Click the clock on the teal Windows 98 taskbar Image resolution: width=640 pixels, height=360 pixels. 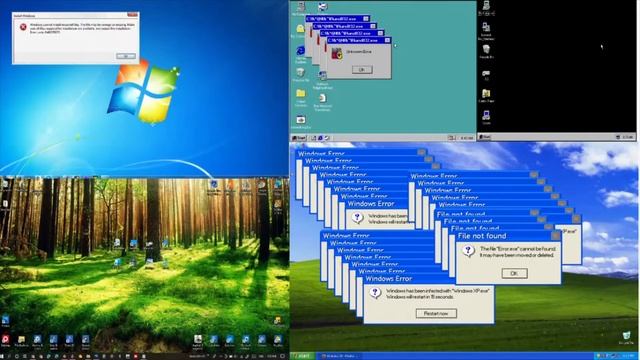click(x=467, y=138)
